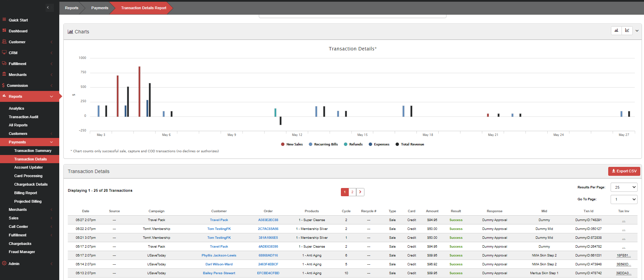Click the Quick Start grid icon
644x280 pixels.
pyautogui.click(x=4, y=20)
